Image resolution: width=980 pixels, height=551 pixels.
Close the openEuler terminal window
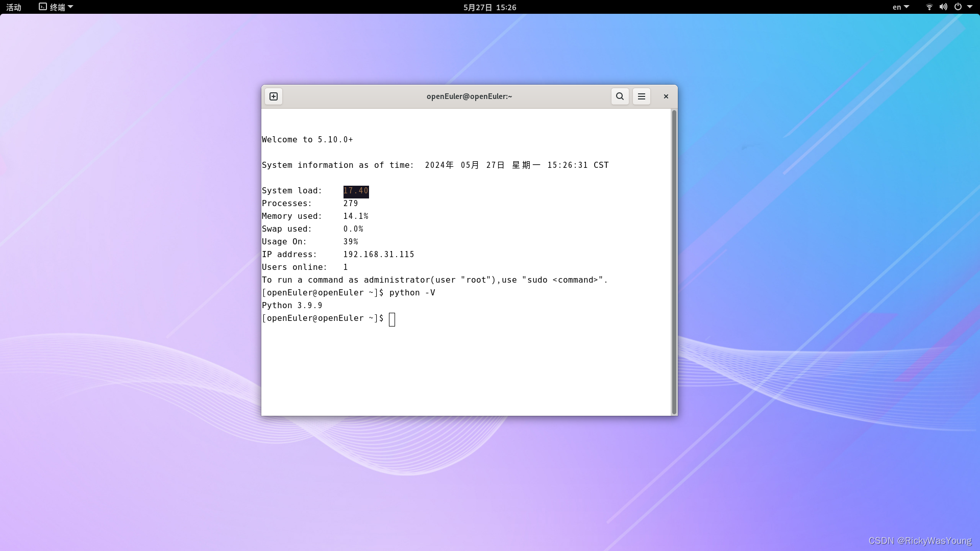pyautogui.click(x=666, y=96)
